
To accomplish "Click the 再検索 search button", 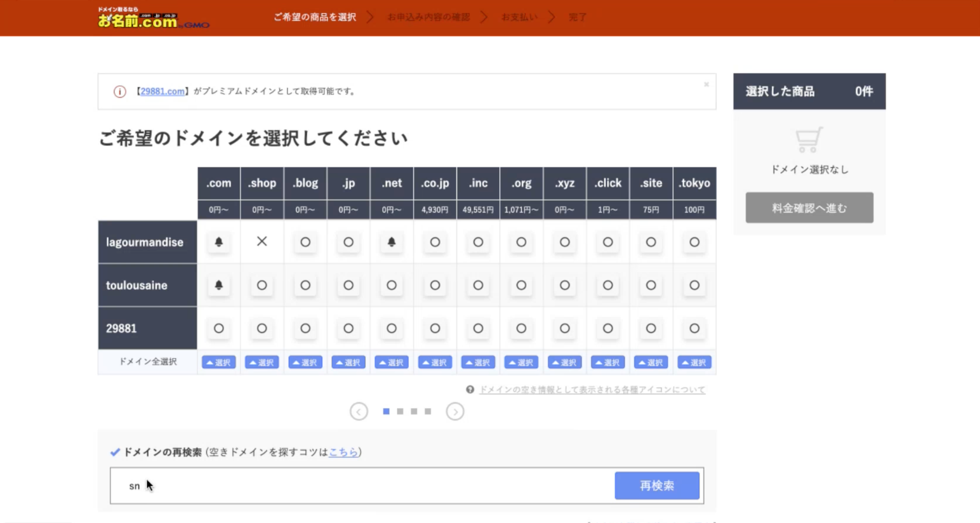I will pyautogui.click(x=656, y=485).
